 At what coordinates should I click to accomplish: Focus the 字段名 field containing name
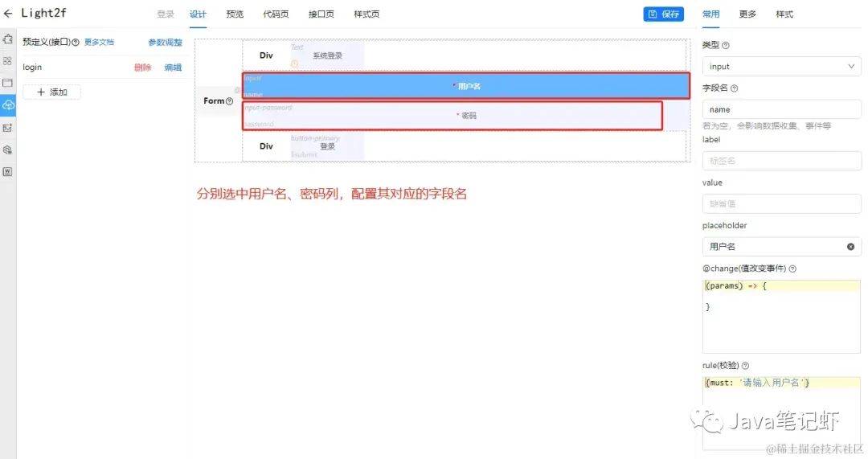782,109
